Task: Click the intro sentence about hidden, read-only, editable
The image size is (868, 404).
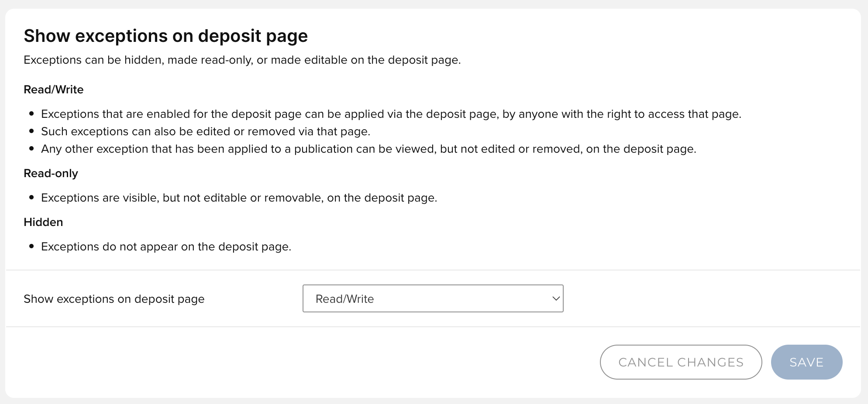Action: click(x=242, y=60)
